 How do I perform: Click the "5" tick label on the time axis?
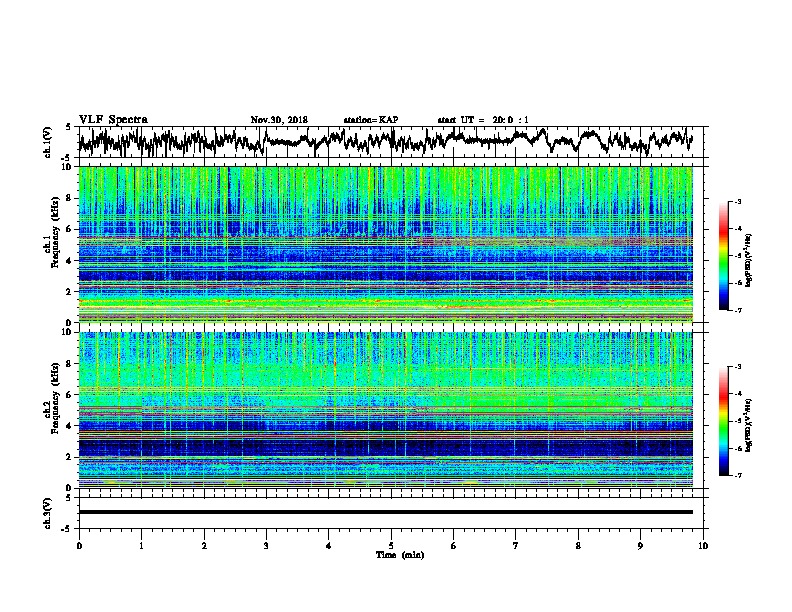[391, 546]
